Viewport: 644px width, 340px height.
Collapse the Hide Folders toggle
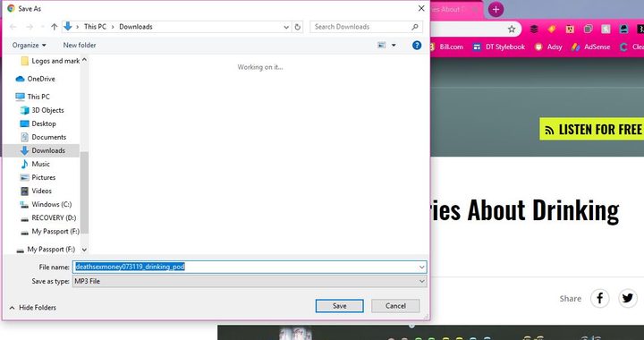pos(32,308)
